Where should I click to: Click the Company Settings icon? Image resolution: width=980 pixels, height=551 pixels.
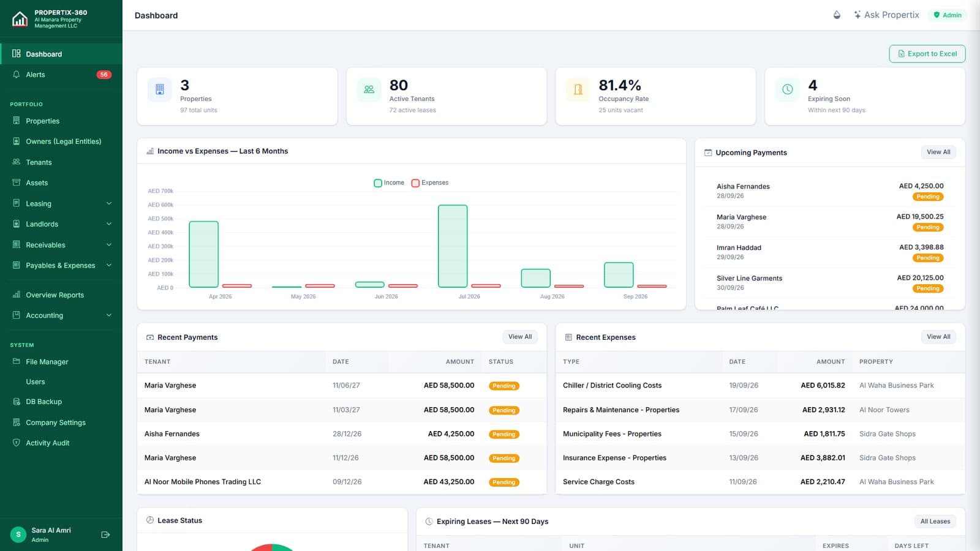pos(17,422)
